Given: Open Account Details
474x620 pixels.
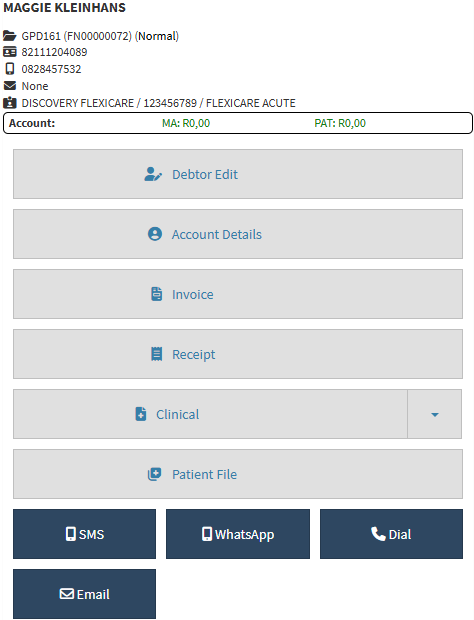Looking at the screenshot, I should [238, 234].
